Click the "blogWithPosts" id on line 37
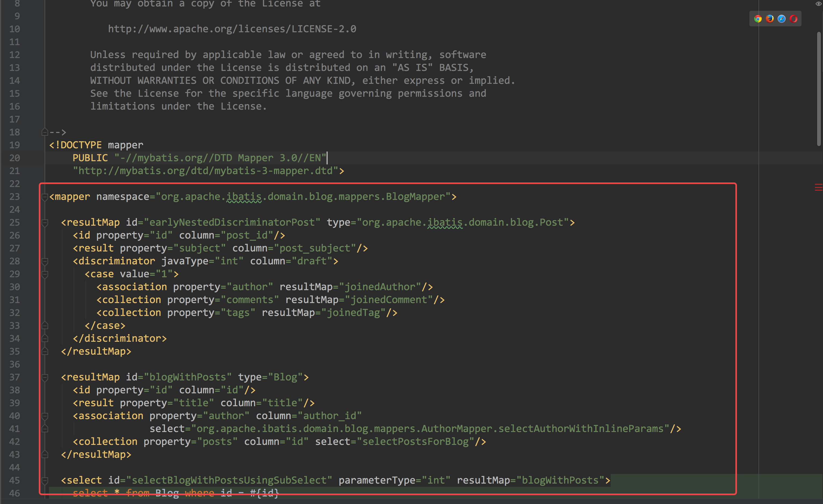The width and height of the screenshot is (823, 504). coord(188,377)
